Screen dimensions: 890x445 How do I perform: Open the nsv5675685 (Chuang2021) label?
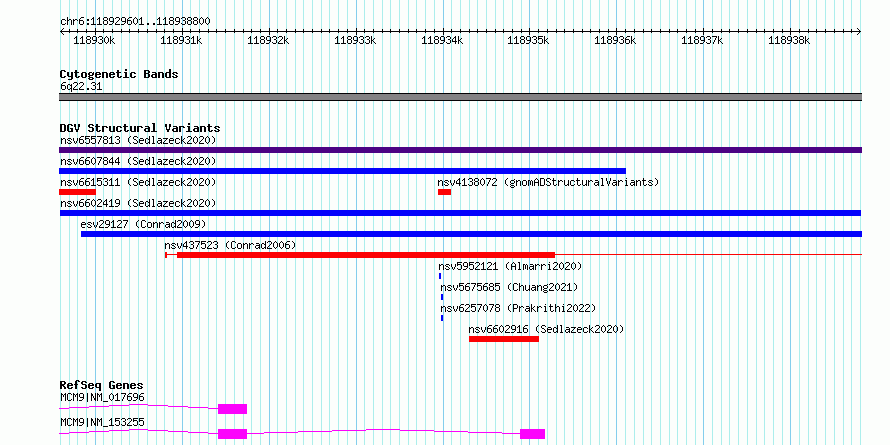509,287
